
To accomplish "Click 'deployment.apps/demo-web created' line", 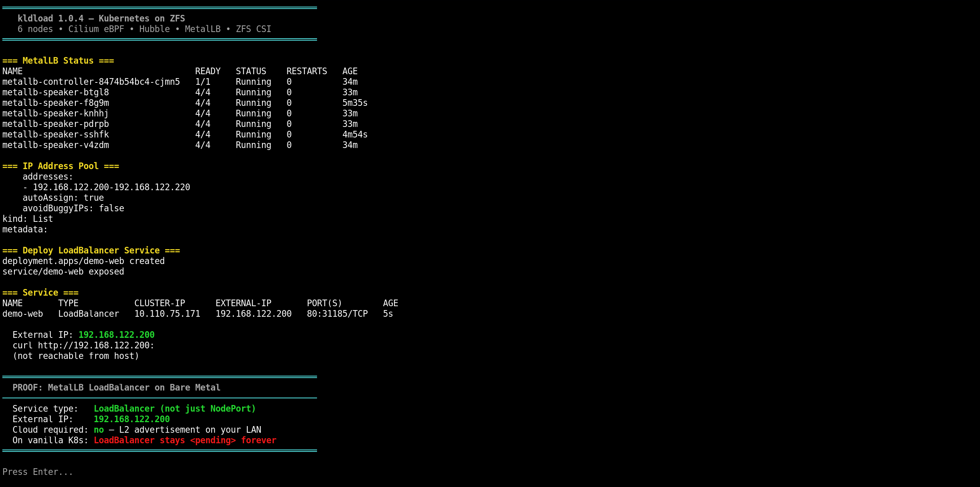I will [x=84, y=261].
